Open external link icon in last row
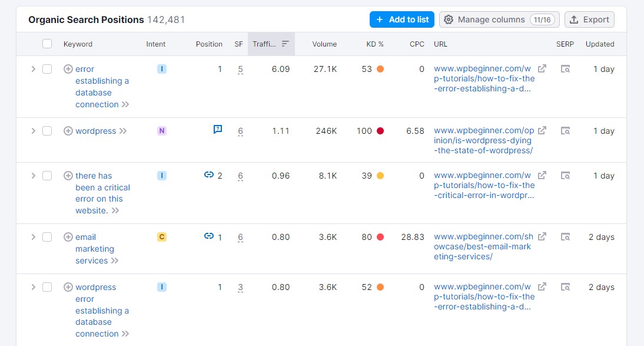644x346 pixels. coord(542,286)
